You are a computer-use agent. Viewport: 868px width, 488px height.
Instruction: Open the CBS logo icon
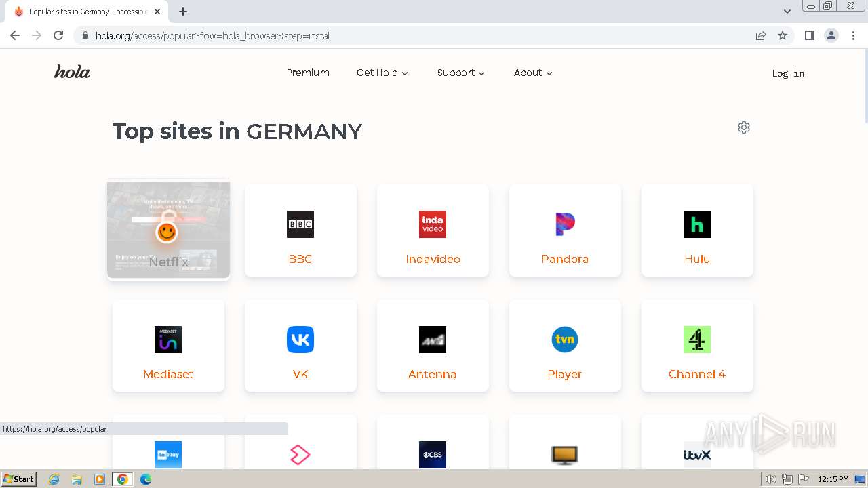coord(433,455)
